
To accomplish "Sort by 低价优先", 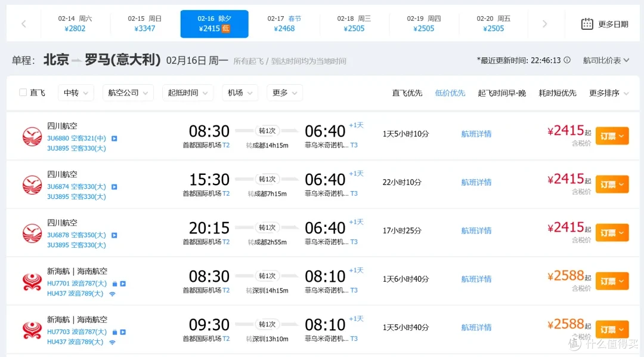I will point(450,93).
